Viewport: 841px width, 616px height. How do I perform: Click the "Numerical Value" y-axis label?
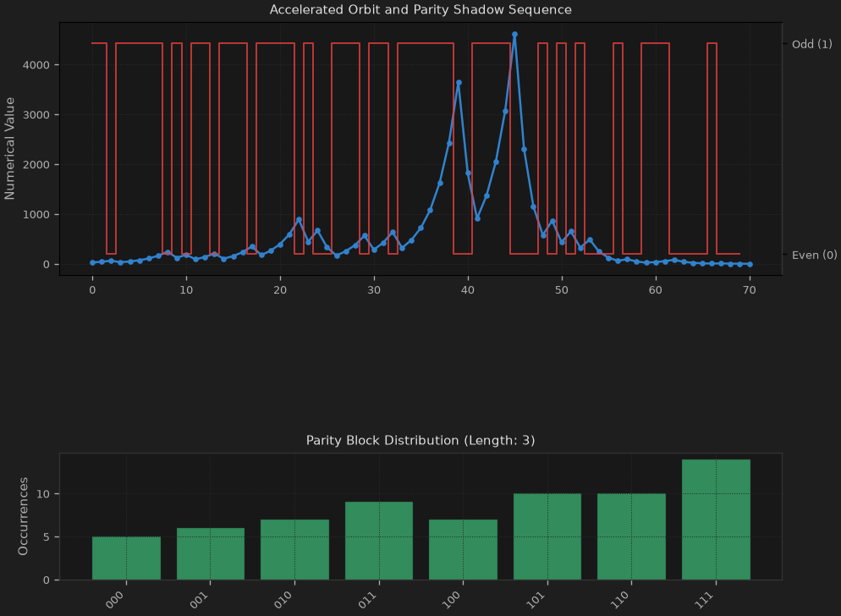click(9, 149)
